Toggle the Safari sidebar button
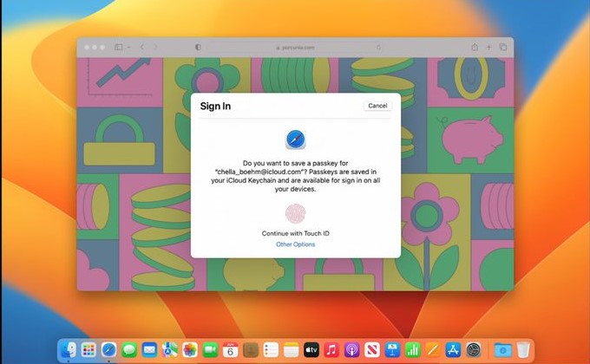Image resolution: width=590 pixels, height=364 pixels. 119,47
